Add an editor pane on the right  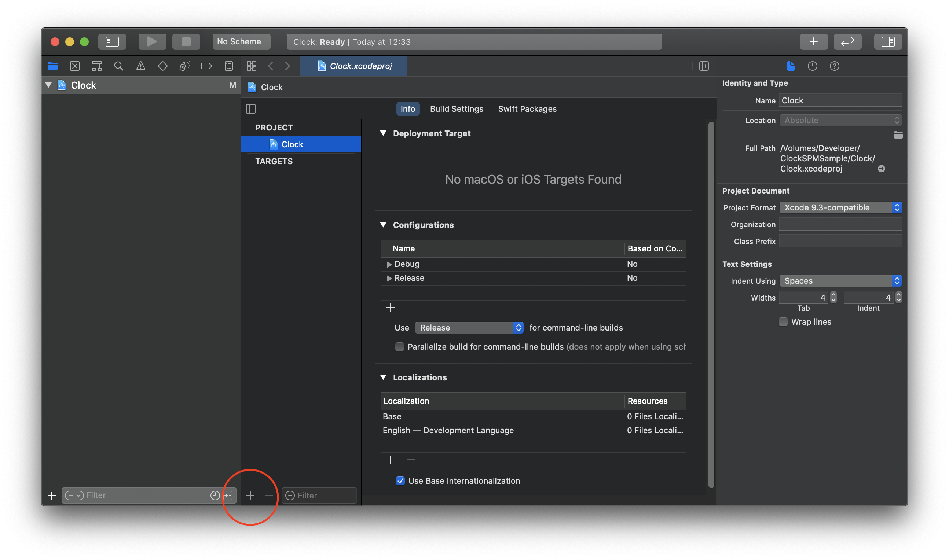pyautogui.click(x=704, y=66)
